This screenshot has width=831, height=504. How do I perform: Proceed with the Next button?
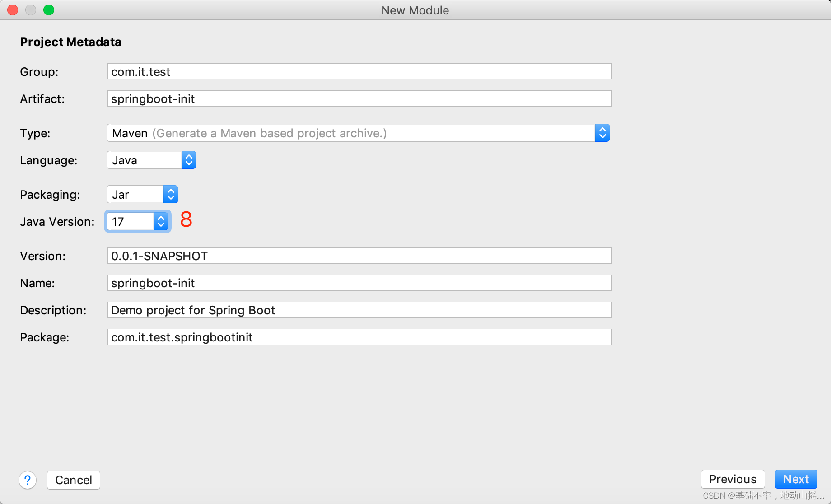pos(796,479)
